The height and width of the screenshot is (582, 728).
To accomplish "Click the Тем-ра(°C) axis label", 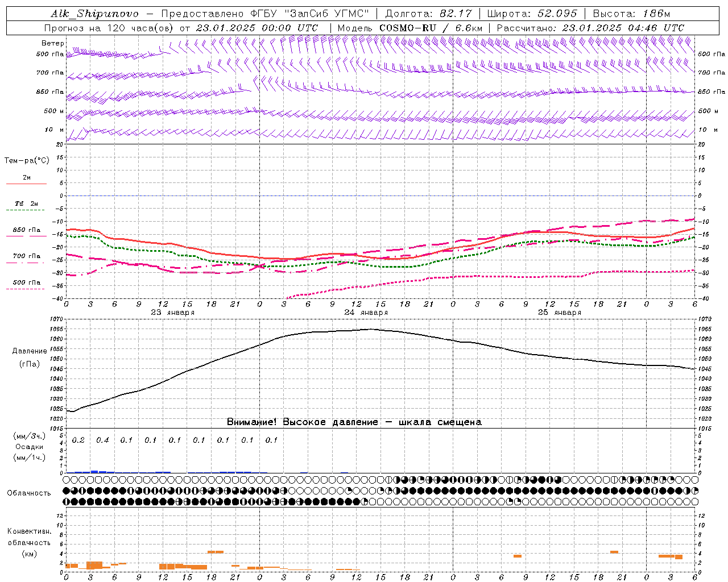I will pos(27,161).
